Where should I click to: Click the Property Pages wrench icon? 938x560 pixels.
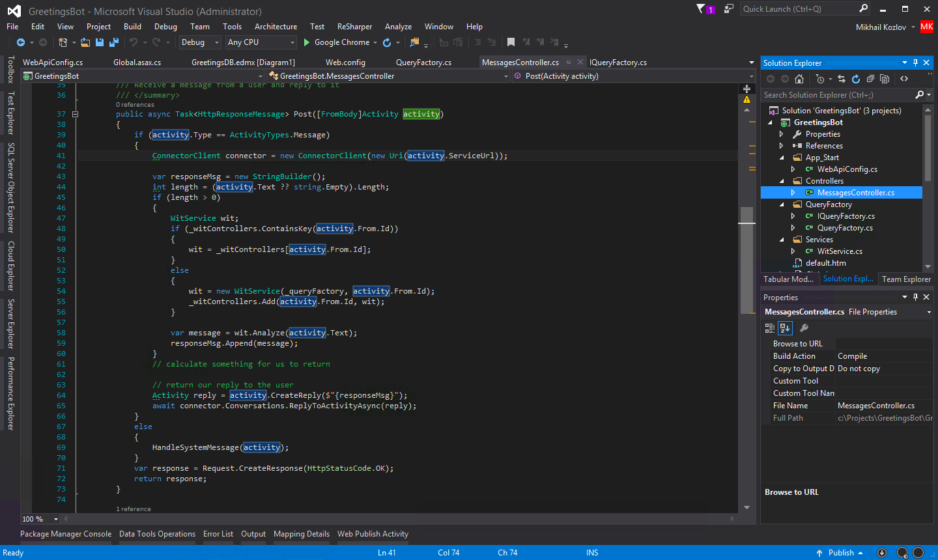[804, 328]
